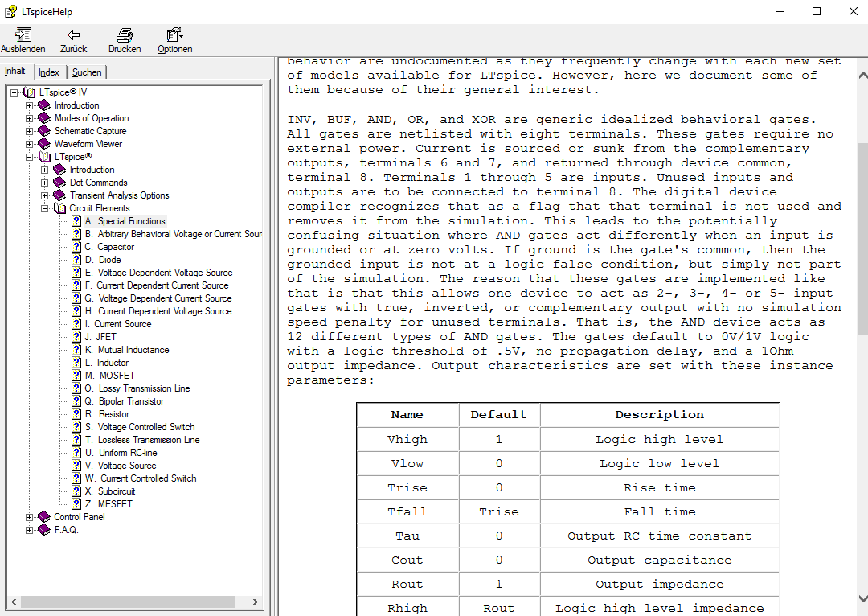This screenshot has height=616, width=868.
Task: Click the open book icon for Circuit Elements
Action: [x=59, y=208]
